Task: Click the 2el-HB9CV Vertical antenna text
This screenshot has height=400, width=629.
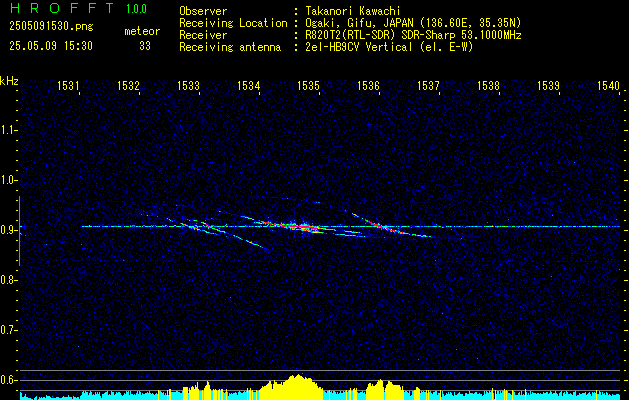Action: click(x=389, y=47)
